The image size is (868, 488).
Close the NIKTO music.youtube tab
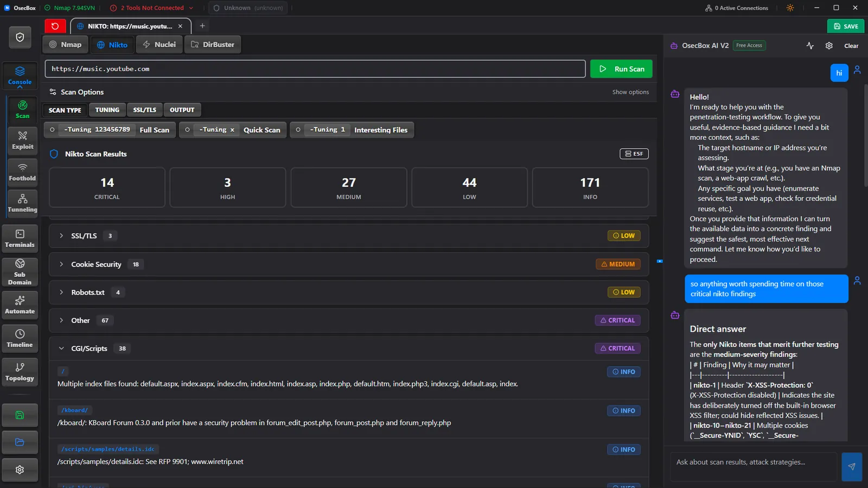point(180,26)
